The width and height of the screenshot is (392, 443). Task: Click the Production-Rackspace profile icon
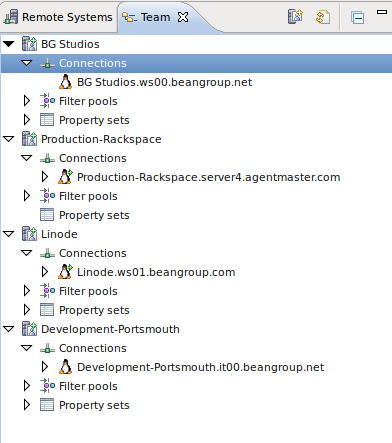pyautogui.click(x=29, y=139)
